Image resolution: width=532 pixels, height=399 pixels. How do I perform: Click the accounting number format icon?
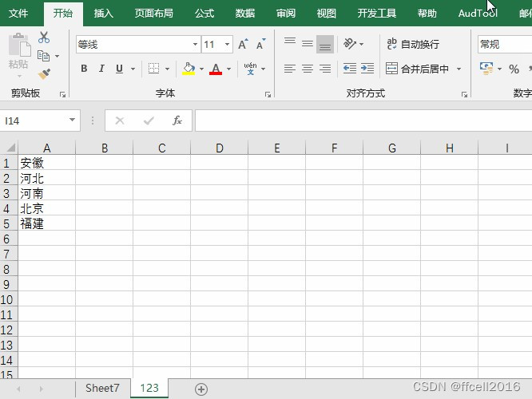point(486,69)
